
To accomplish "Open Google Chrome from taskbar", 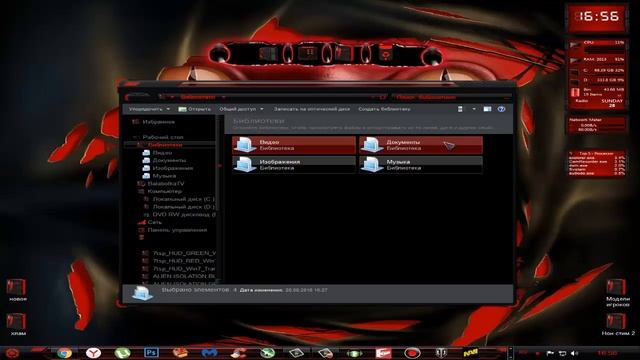I will point(64,353).
